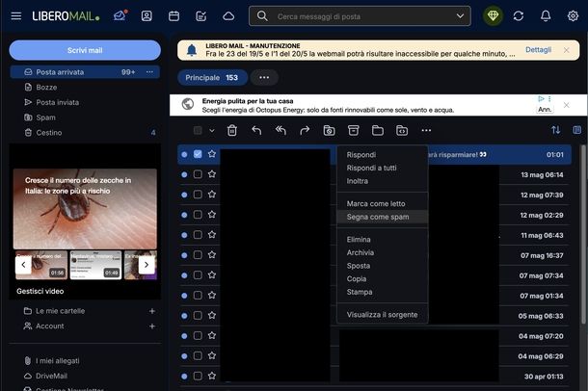
Task: Open the calendar icon in header
Action: click(174, 15)
